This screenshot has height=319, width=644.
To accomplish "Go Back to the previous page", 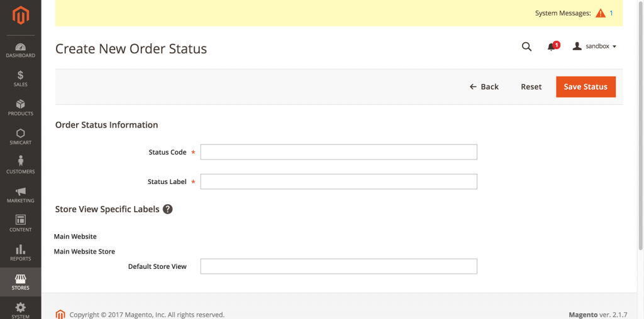I will (x=484, y=87).
